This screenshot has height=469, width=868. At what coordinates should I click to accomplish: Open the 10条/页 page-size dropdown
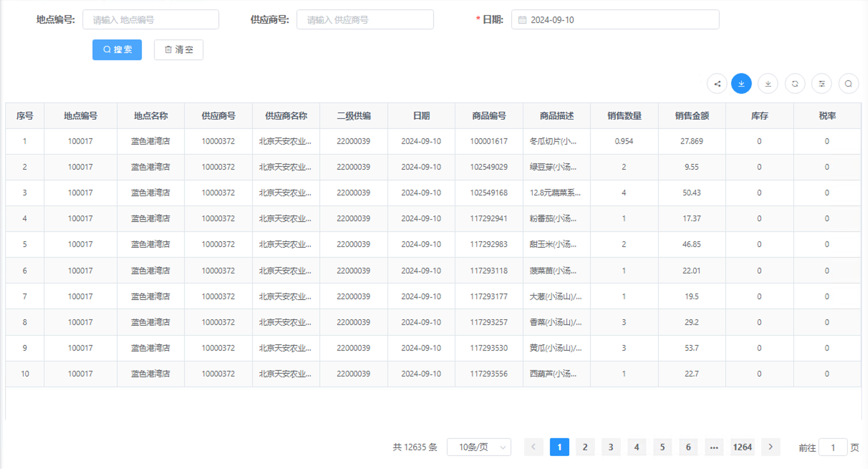pyautogui.click(x=479, y=447)
